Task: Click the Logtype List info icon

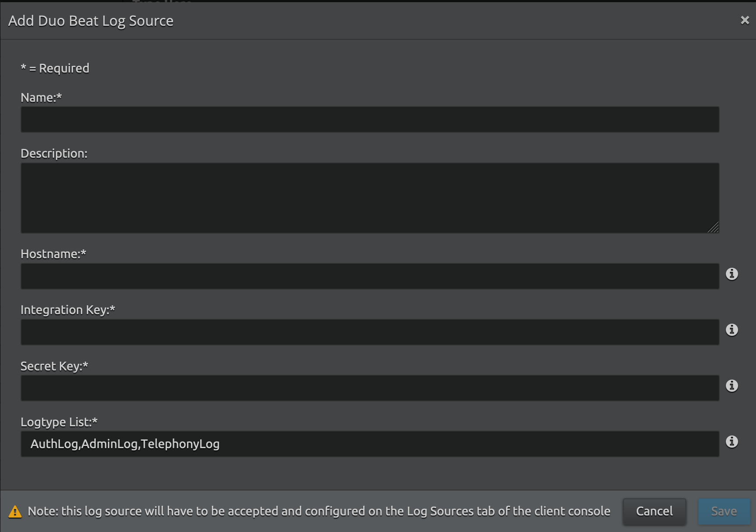Action: [x=732, y=442]
